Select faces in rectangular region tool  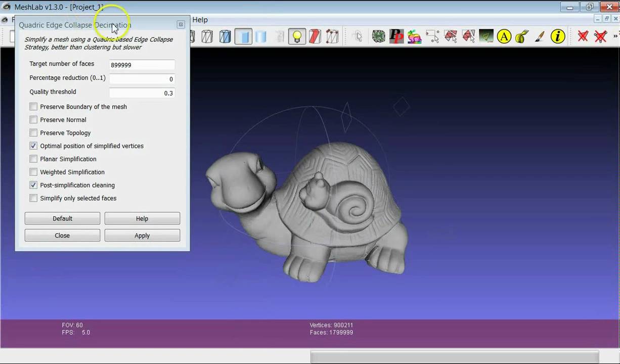(x=451, y=36)
